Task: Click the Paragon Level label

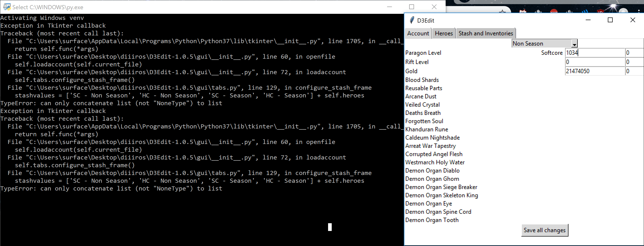Action: [x=423, y=53]
